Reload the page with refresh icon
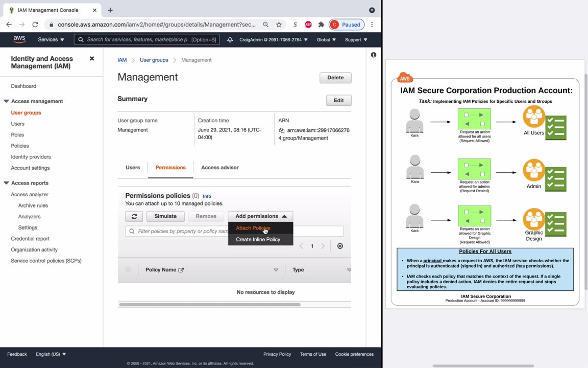The height and width of the screenshot is (368, 588). click(35, 25)
